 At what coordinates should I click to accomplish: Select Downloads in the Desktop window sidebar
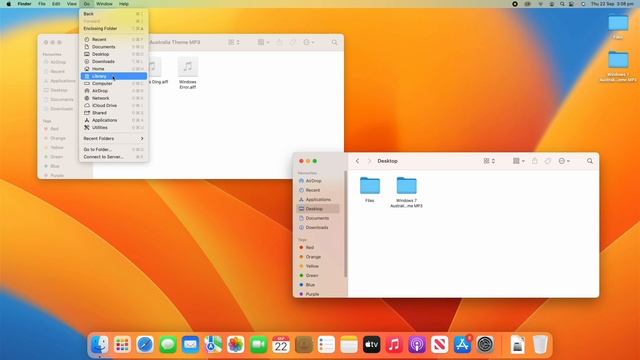coord(318,228)
